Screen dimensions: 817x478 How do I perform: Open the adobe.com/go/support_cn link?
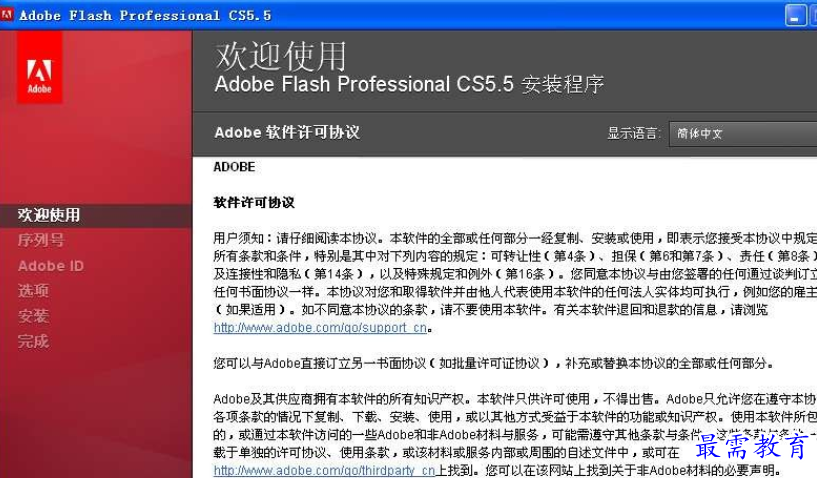tap(320, 328)
